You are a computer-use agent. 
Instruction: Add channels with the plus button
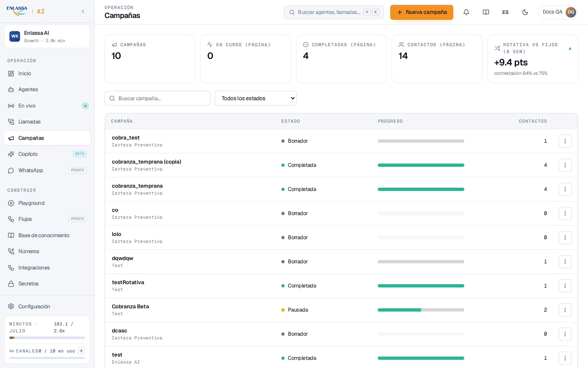click(x=81, y=351)
